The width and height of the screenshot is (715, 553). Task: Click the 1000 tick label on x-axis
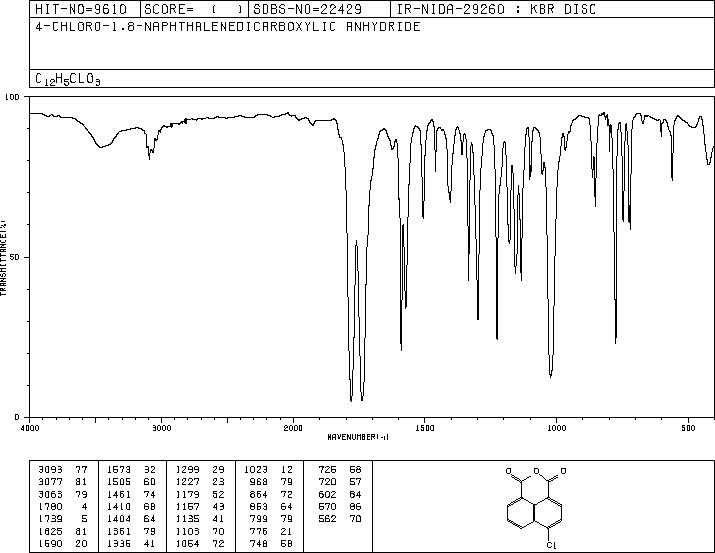(556, 428)
